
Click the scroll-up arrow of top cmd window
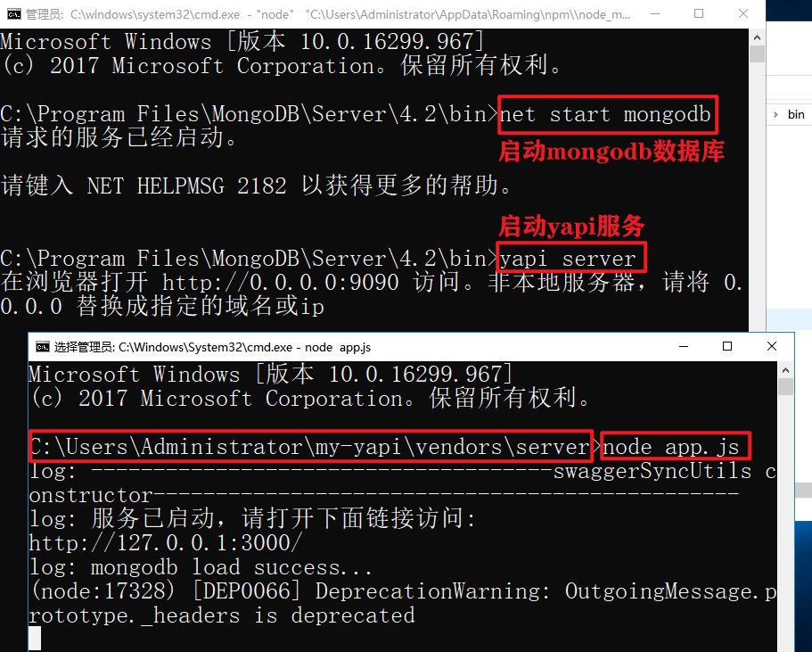click(x=757, y=37)
